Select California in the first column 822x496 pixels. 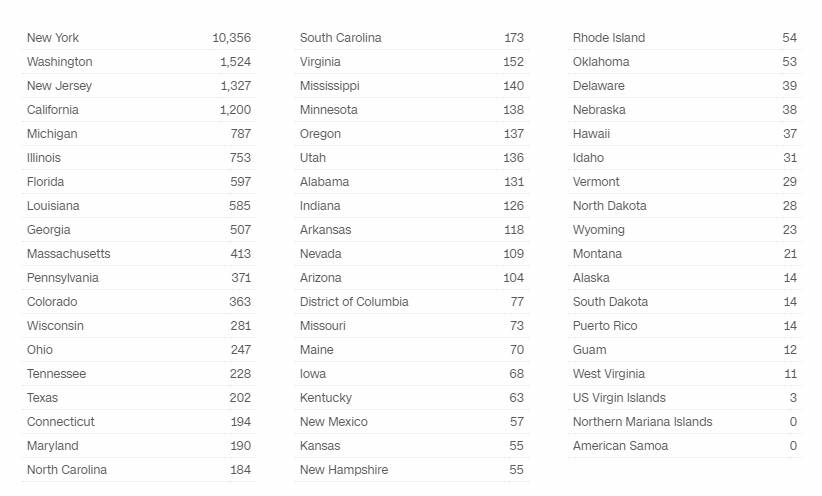[x=52, y=110]
